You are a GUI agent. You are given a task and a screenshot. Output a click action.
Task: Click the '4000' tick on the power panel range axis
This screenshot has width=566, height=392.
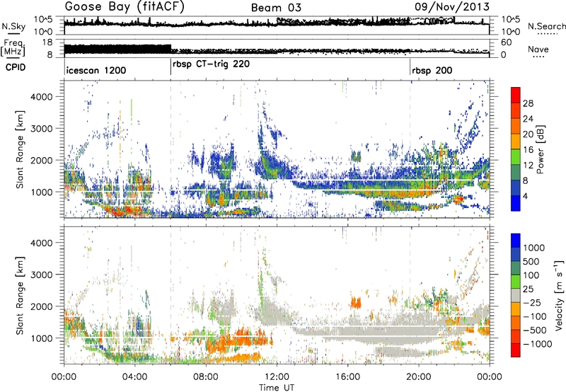pyautogui.click(x=41, y=97)
